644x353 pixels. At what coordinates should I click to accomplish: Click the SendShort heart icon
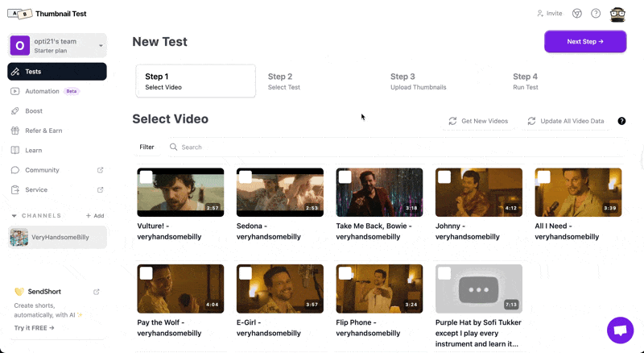point(19,292)
